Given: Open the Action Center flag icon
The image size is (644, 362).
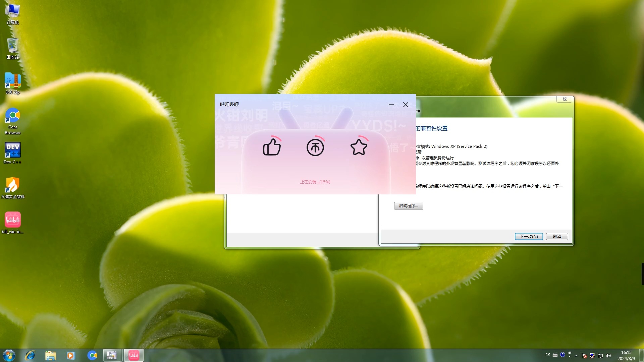Looking at the screenshot, I should coord(584,356).
